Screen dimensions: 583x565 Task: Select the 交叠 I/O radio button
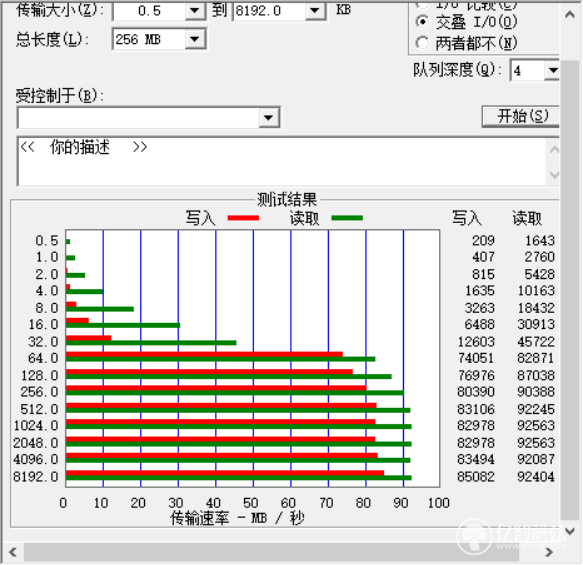(422, 22)
